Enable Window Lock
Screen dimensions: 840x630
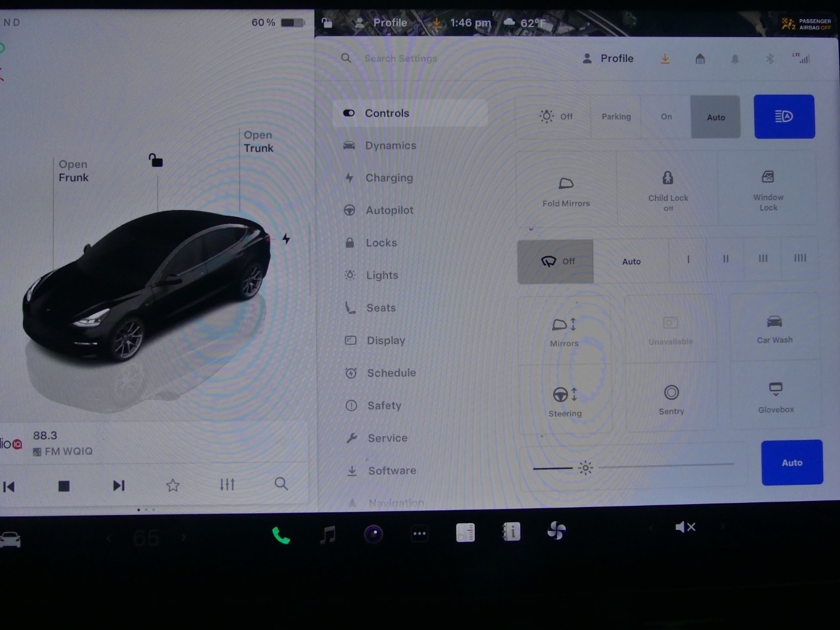pos(768,188)
